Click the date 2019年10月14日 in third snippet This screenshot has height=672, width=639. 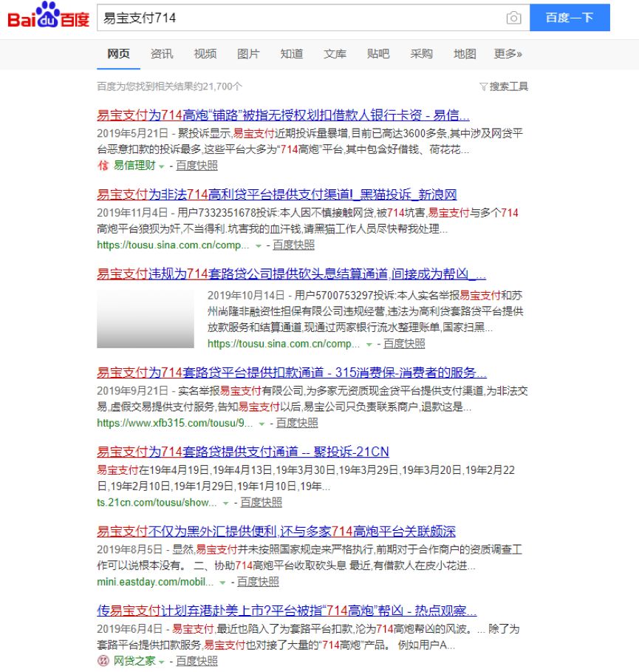click(x=246, y=295)
